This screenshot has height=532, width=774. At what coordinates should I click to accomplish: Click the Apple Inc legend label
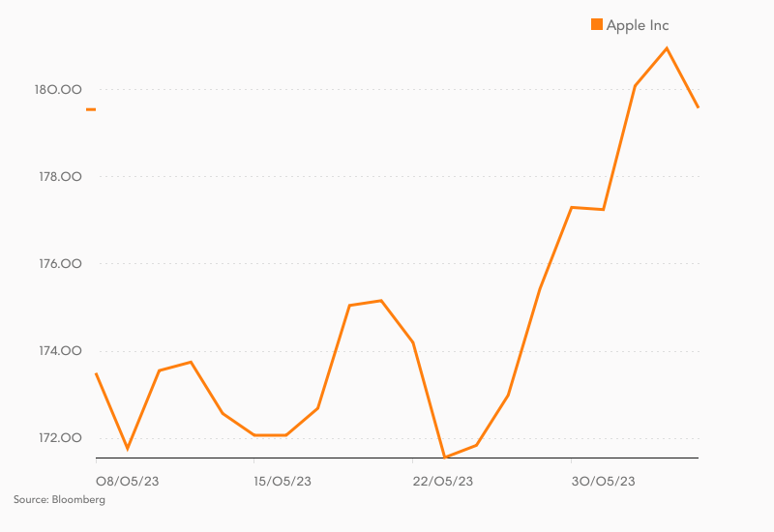tap(637, 25)
